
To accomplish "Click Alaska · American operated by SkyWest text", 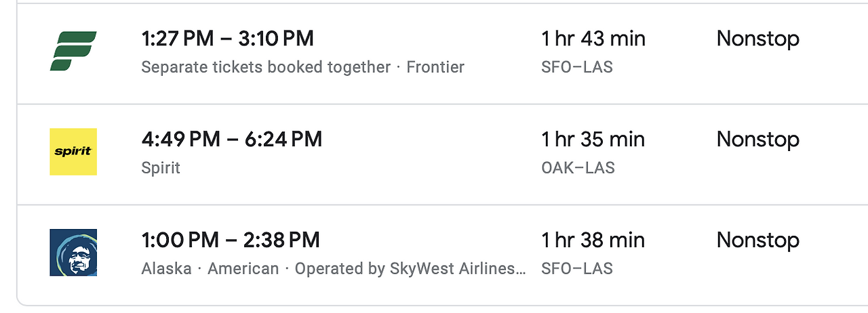I will click(x=333, y=269).
